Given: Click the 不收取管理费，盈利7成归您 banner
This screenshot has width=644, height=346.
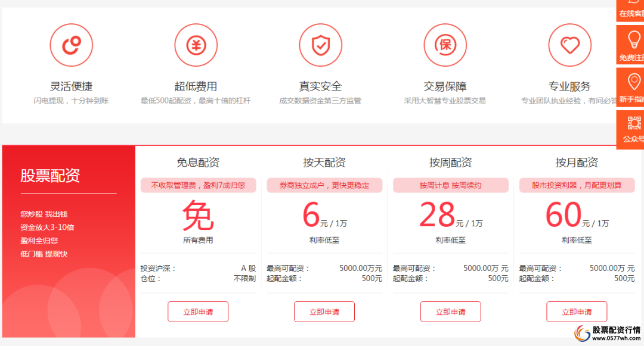Looking at the screenshot, I should pos(198,185).
